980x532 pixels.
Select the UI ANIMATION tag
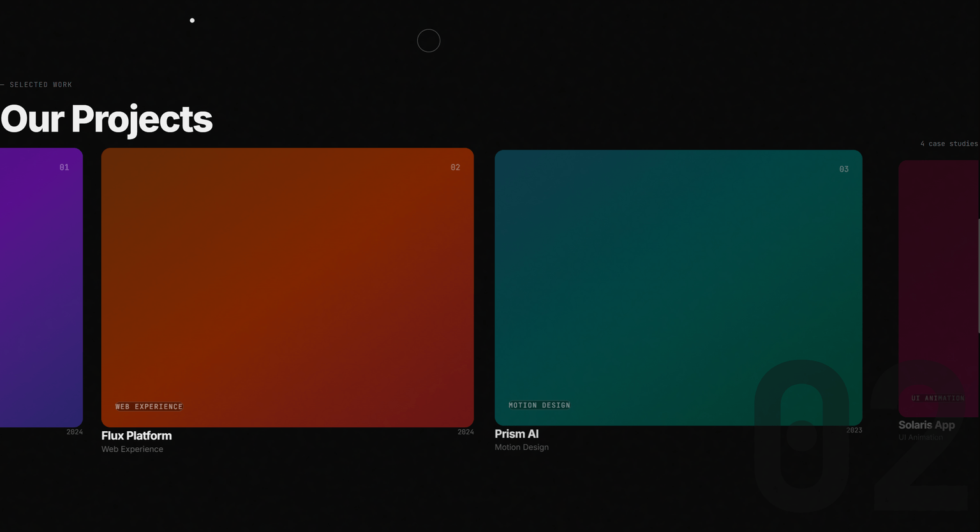pos(938,398)
